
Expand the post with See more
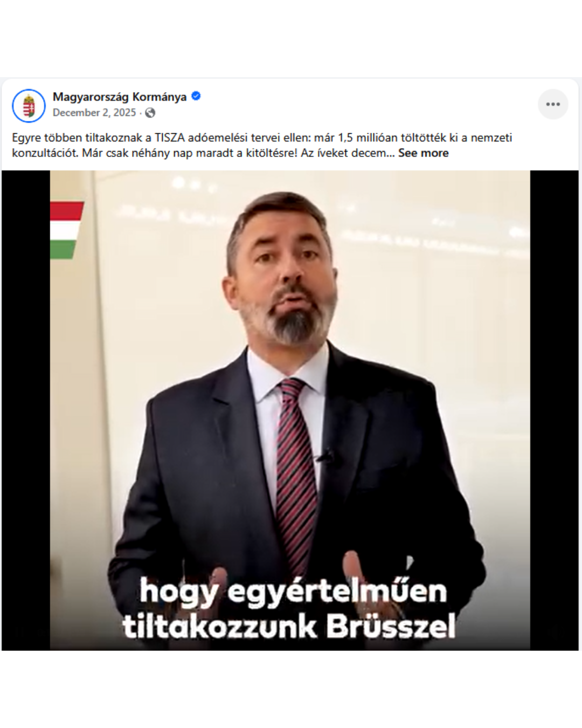point(424,153)
